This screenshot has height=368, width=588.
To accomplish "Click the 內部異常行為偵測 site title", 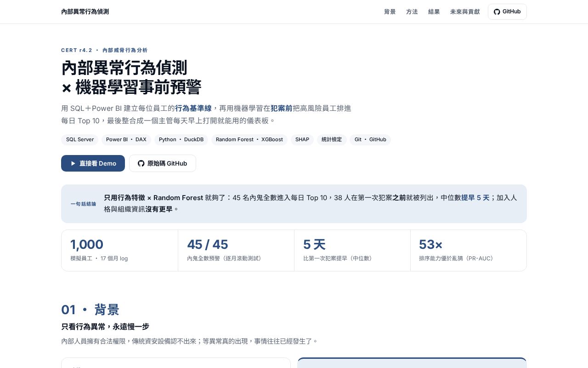I will (85, 11).
